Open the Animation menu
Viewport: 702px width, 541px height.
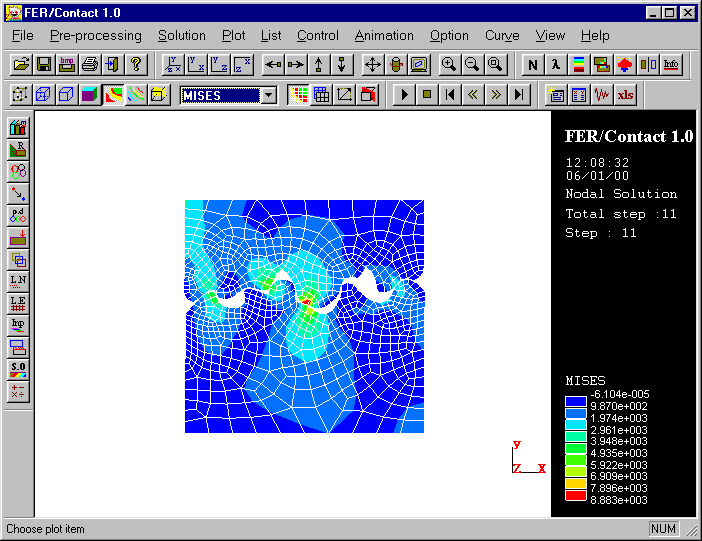point(384,35)
